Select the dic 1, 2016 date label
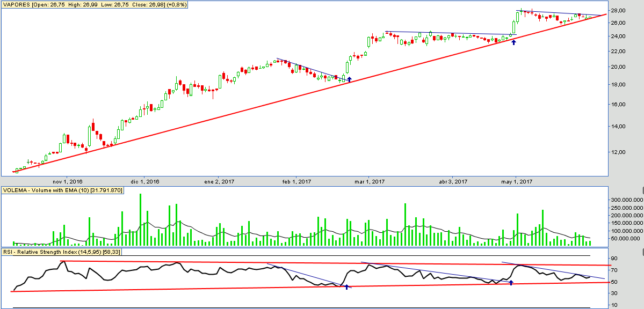This screenshot has width=644, height=309. pos(144,181)
